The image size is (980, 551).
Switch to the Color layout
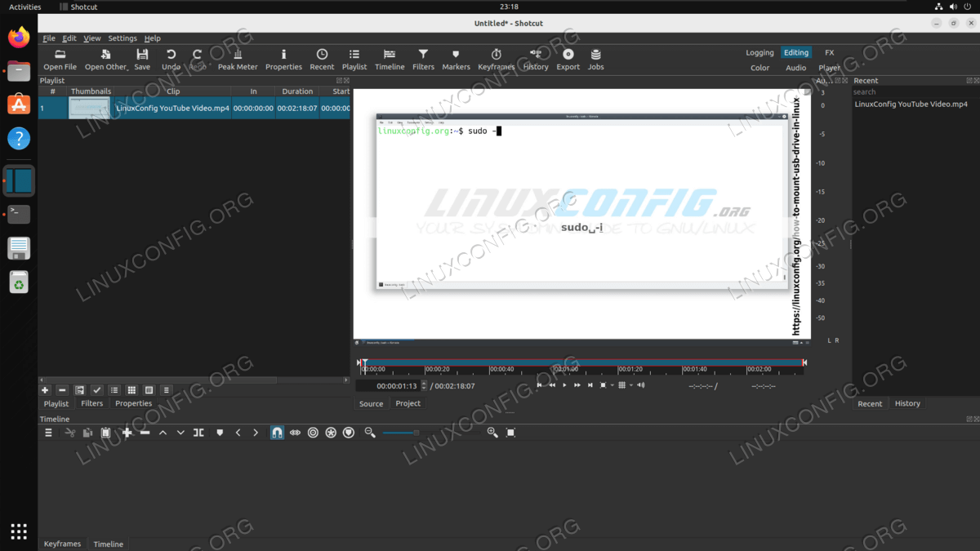[x=759, y=68]
